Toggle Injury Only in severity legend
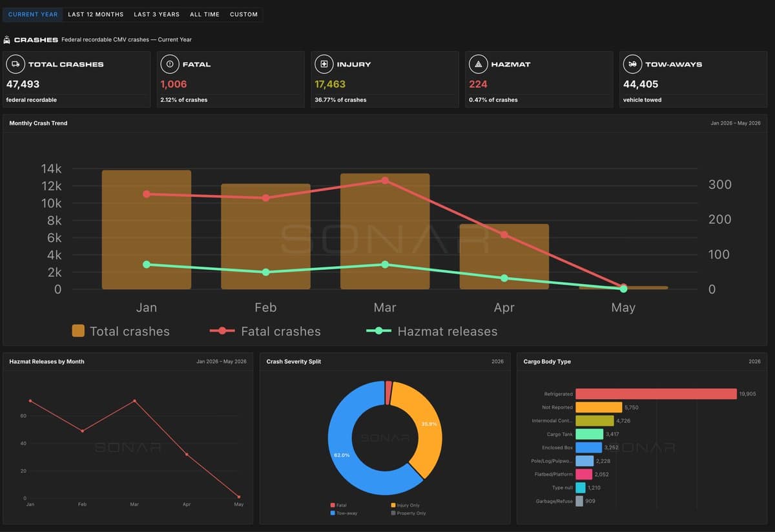The height and width of the screenshot is (532, 775). [405, 506]
